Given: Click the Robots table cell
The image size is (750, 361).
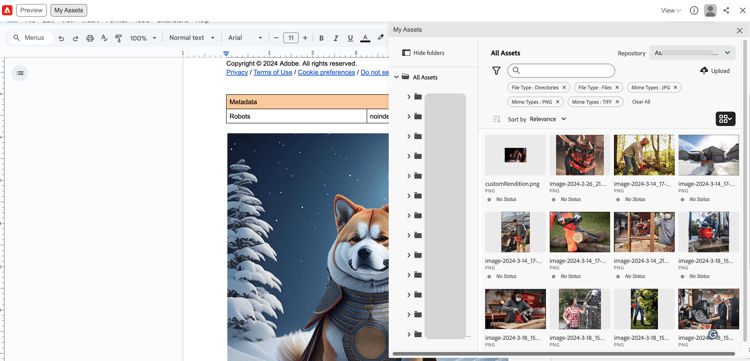Looking at the screenshot, I should (x=297, y=116).
